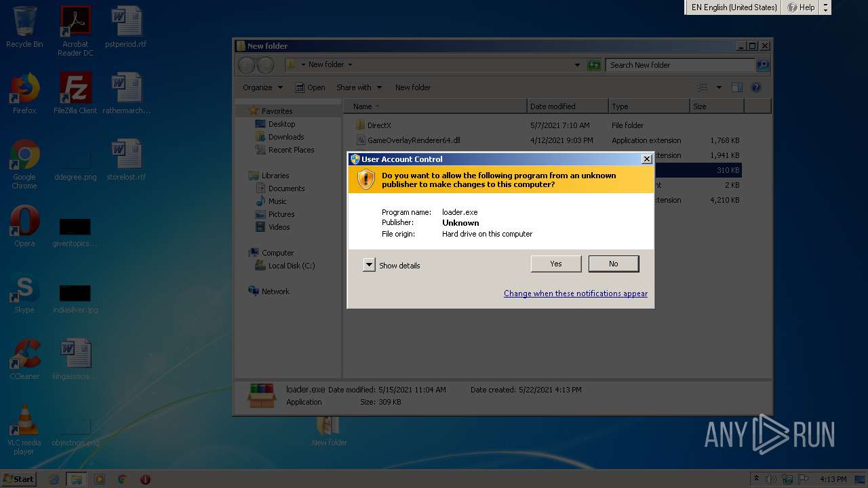Click in Search New folder field

click(x=681, y=65)
